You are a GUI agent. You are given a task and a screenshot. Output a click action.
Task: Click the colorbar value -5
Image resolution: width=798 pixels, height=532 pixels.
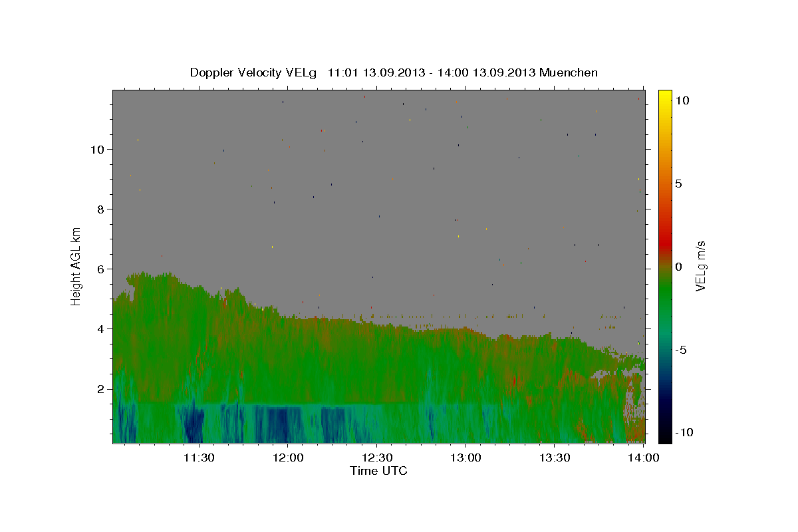682,350
